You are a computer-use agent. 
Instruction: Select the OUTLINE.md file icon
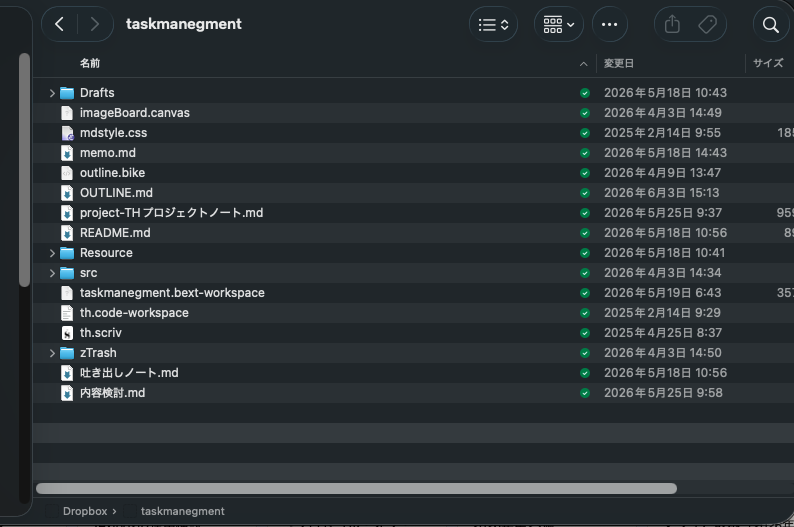click(x=67, y=193)
